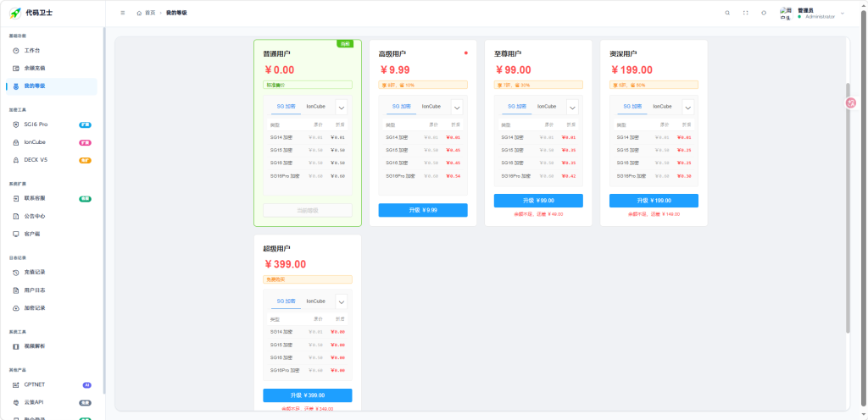Open 公告中心 in the sidebar
Screen dimensions: 868x420
click(52, 216)
